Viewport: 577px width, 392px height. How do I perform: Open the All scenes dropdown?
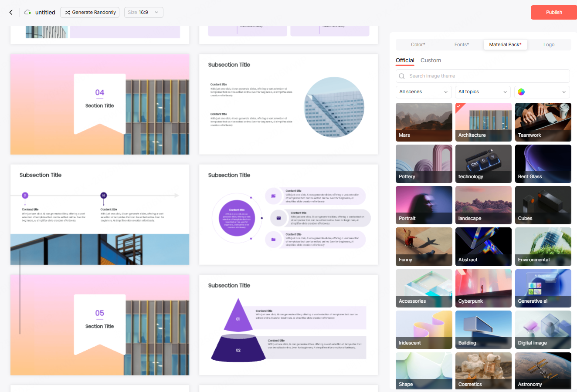coord(423,92)
